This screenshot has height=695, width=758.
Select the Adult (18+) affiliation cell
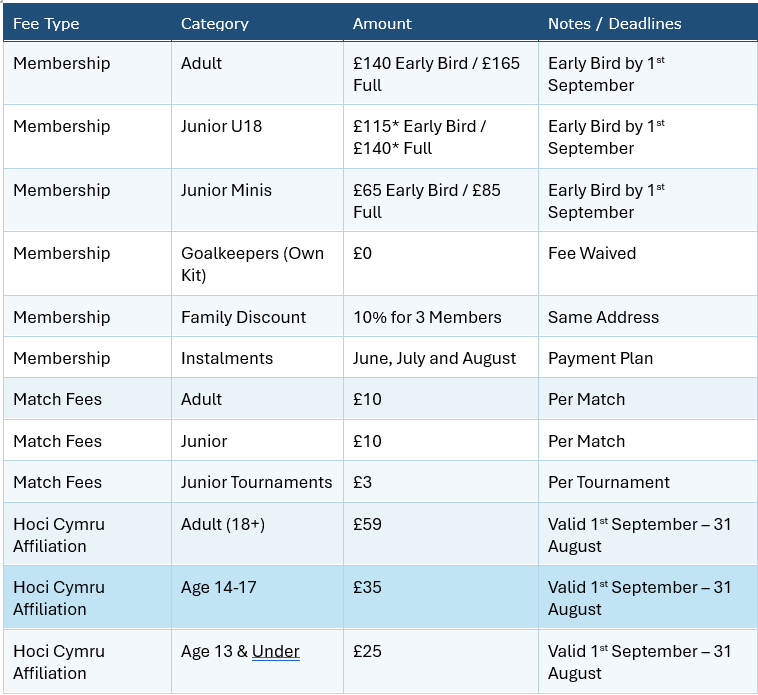[257, 535]
